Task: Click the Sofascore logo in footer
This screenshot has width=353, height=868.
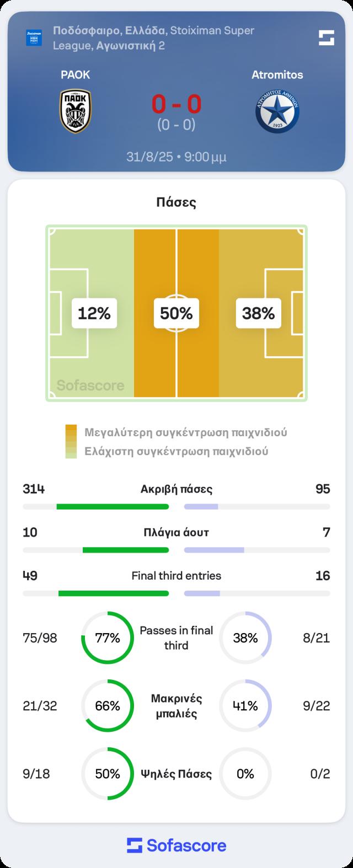Action: [176, 845]
